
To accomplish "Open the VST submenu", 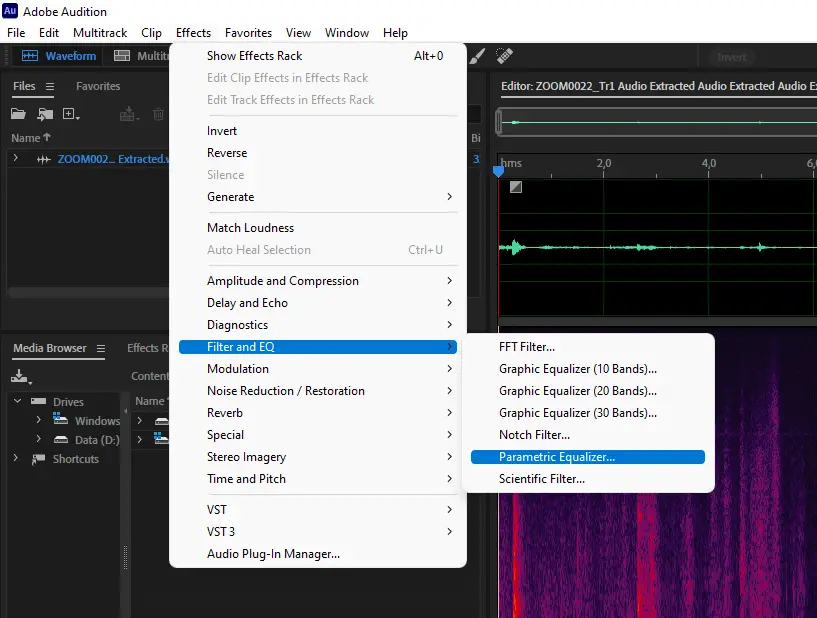I will coord(318,510).
